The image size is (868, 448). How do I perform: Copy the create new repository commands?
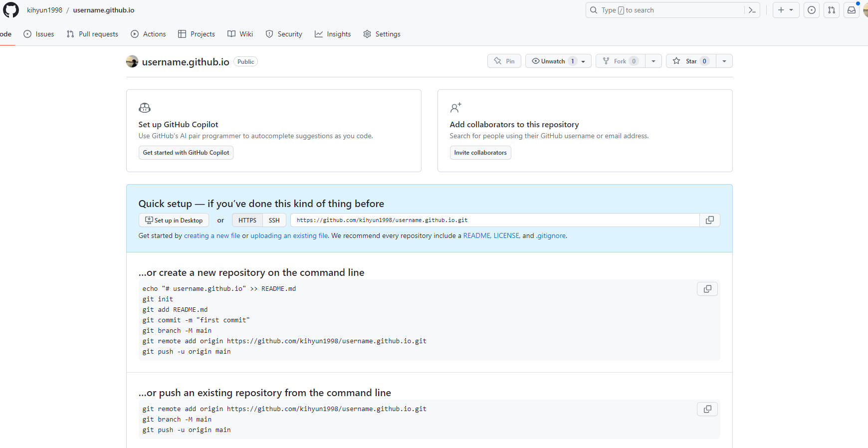[707, 289]
